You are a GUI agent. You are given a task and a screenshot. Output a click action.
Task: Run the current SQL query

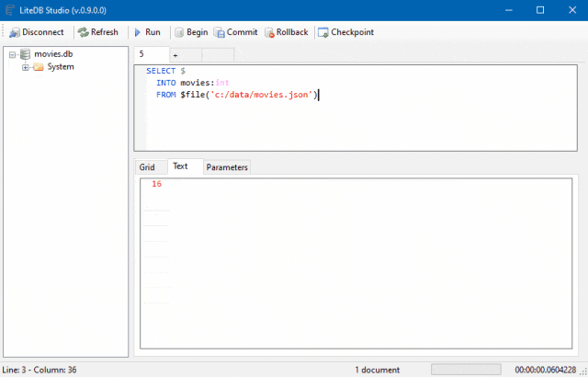tap(147, 32)
